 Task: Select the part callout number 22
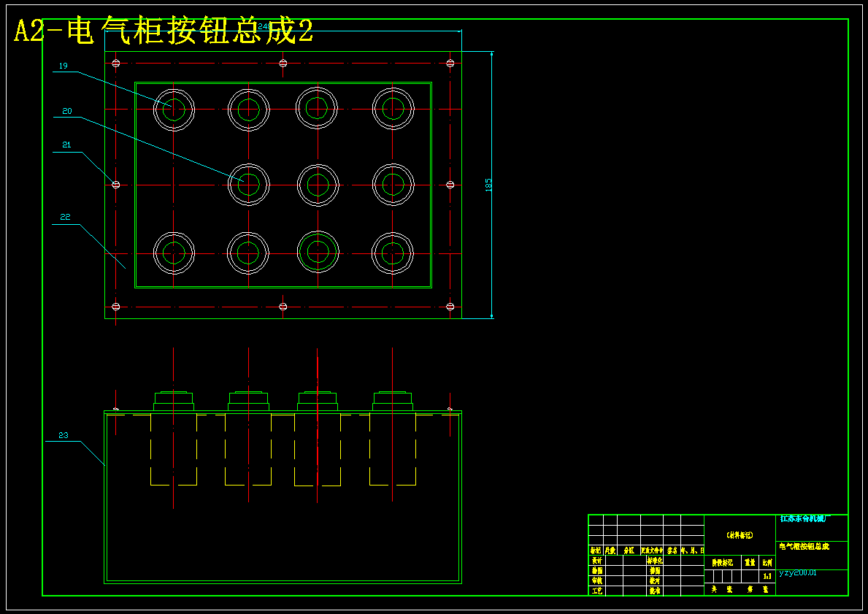click(65, 217)
